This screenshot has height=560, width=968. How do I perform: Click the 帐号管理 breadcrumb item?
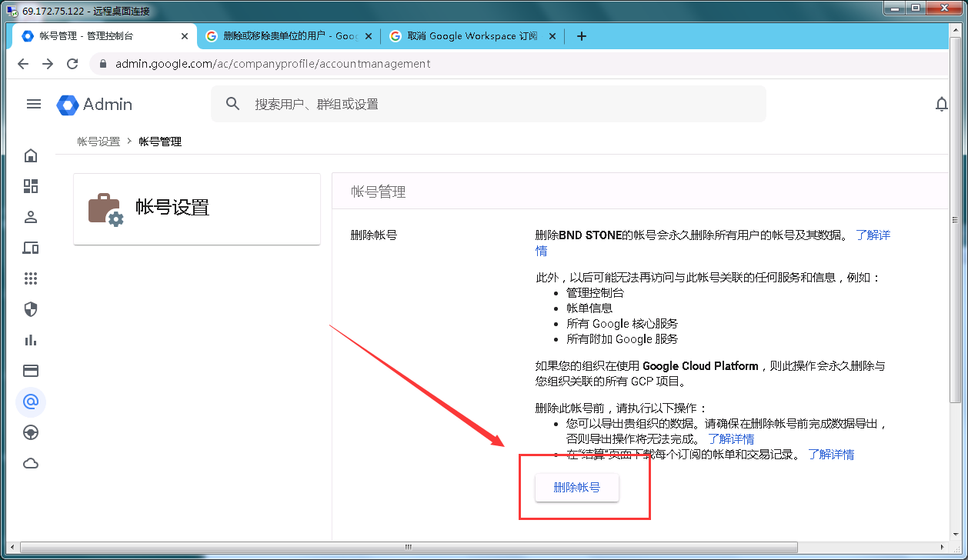tap(160, 142)
